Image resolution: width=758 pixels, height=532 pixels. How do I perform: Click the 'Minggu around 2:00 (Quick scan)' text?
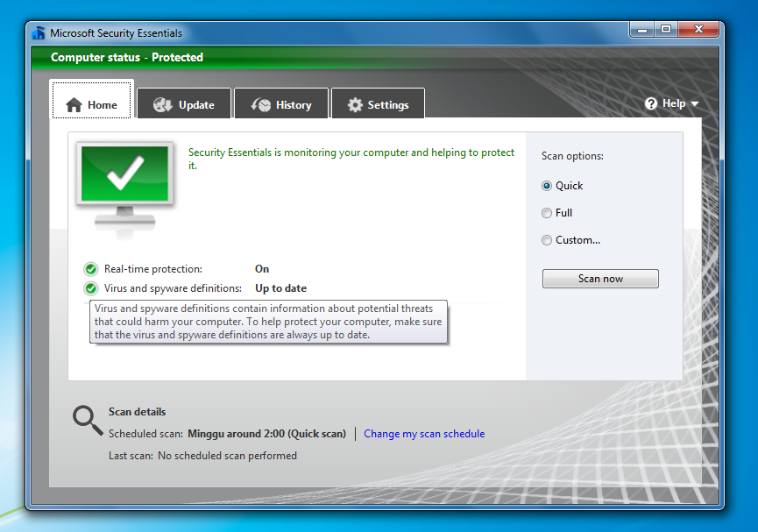click(x=267, y=434)
